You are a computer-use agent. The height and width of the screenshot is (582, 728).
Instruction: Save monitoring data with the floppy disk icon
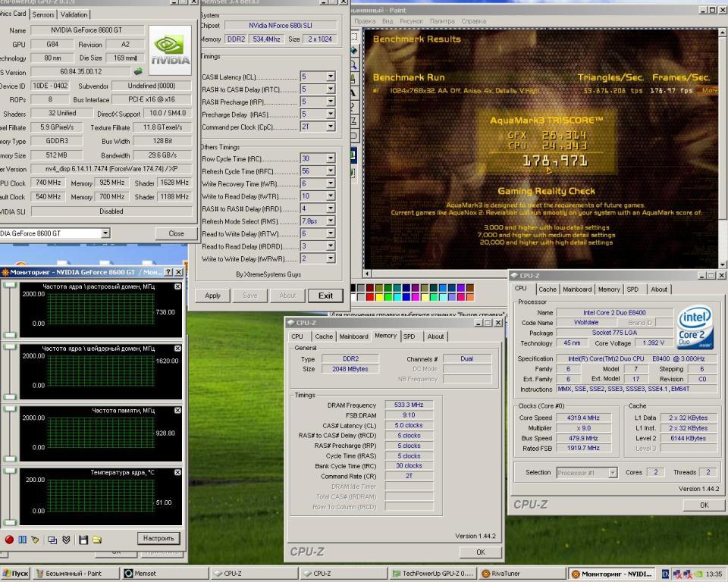(83, 540)
